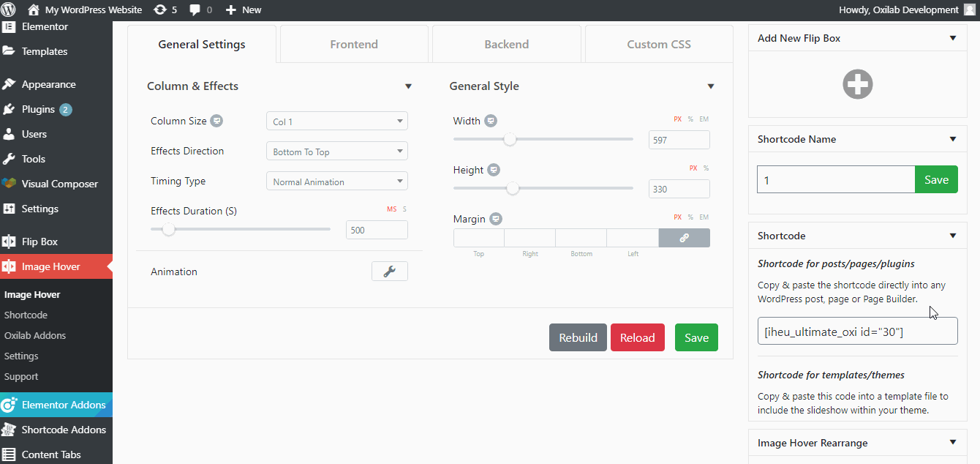Save the general settings with green Save
980x464 pixels.
[x=696, y=337]
